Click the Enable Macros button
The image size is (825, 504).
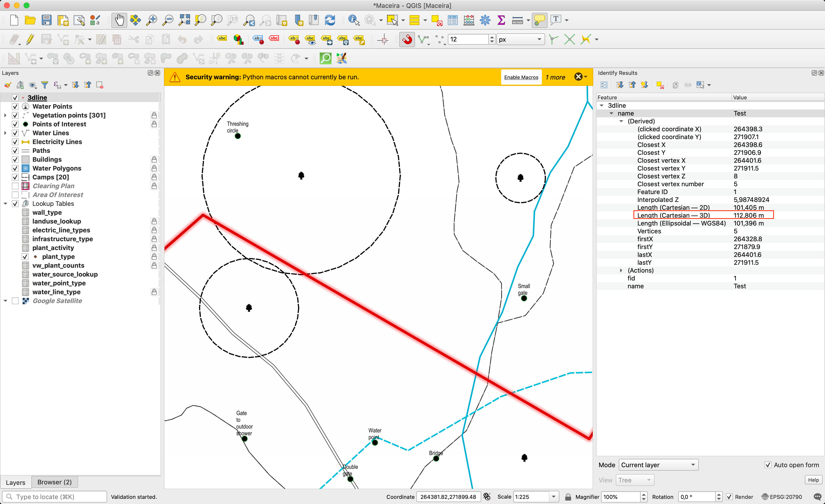[x=521, y=77]
